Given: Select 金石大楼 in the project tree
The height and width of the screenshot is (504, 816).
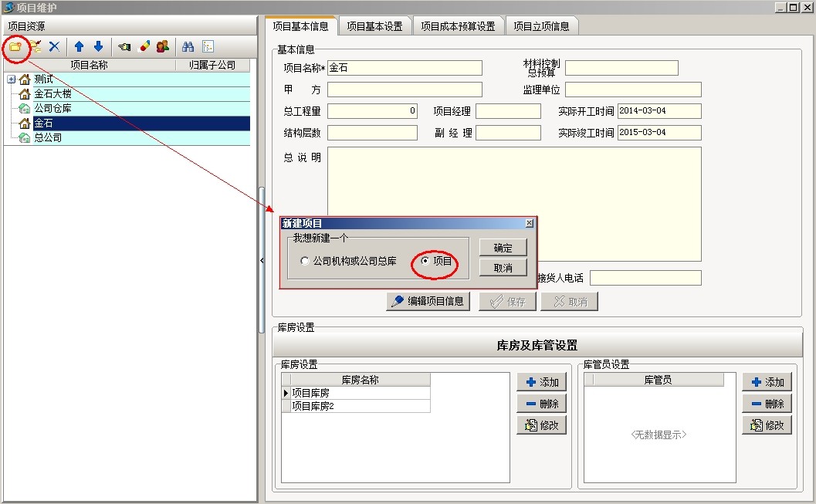Looking at the screenshot, I should pos(52,93).
